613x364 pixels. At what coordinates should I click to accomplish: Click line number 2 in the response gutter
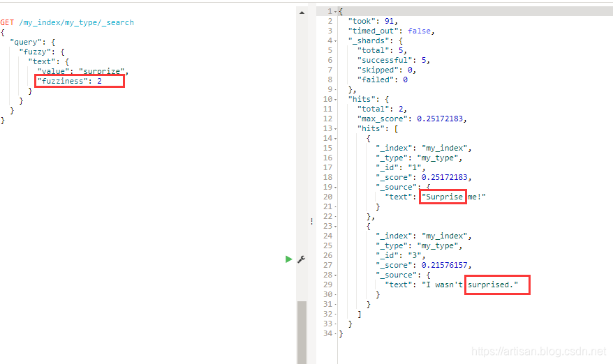tap(330, 21)
